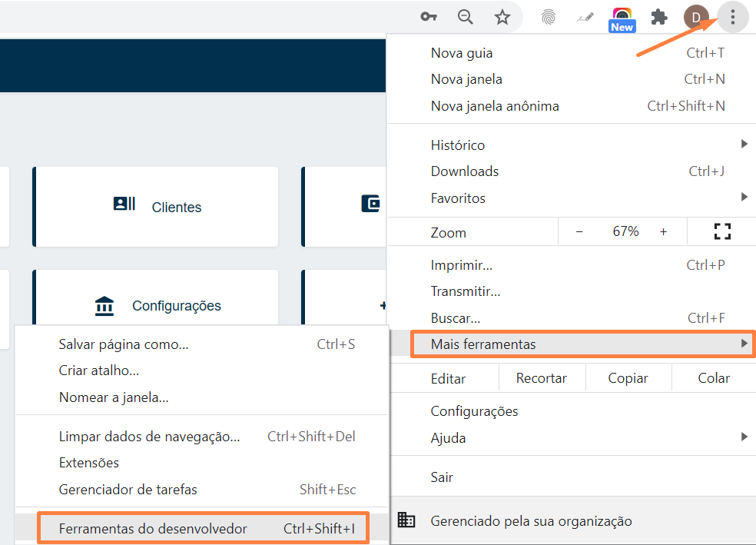Increase zoom with the plus button
Viewport: 756px width, 545px height.
[x=664, y=232]
